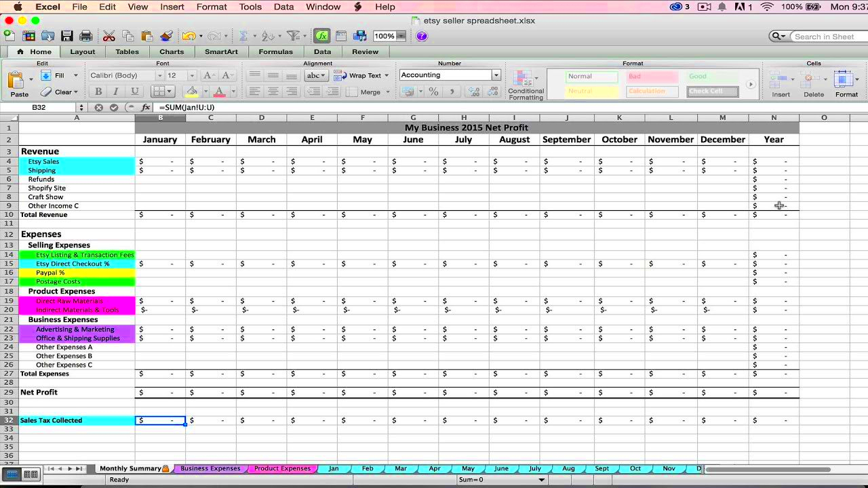The width and height of the screenshot is (868, 488).
Task: Open the Media Browser icon
Action: click(x=360, y=36)
